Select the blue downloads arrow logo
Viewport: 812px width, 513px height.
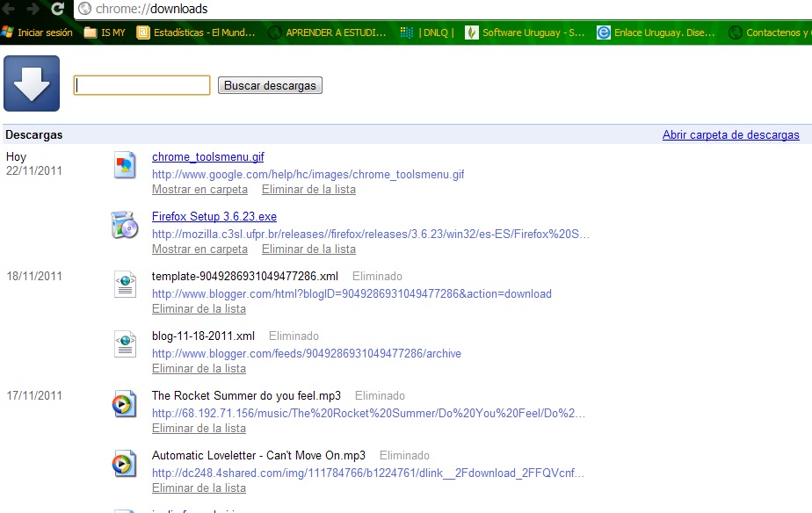(x=32, y=83)
